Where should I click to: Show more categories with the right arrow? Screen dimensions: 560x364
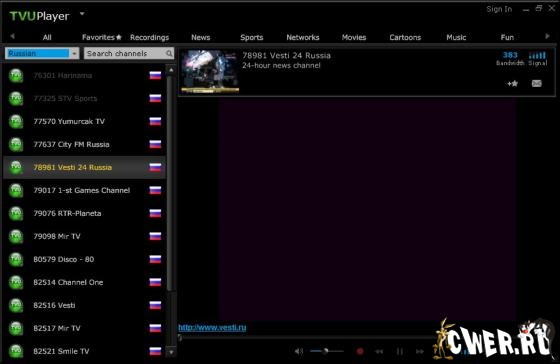(547, 36)
